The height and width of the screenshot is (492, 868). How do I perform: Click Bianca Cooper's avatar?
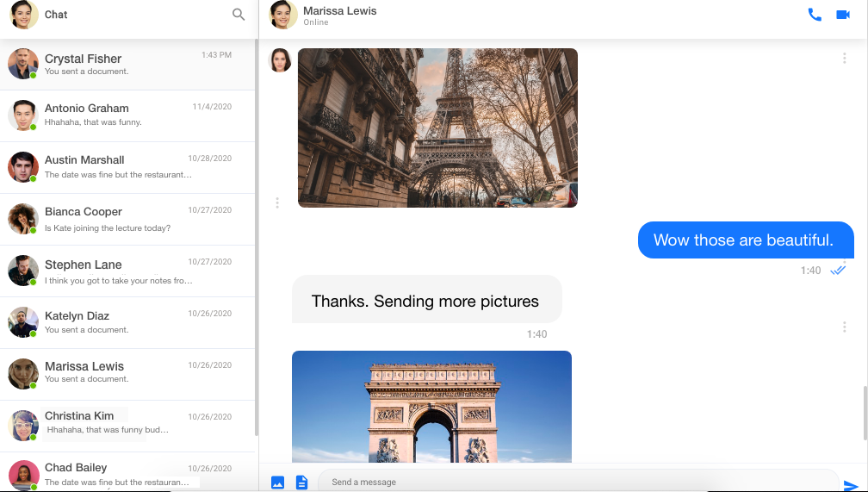[22, 219]
